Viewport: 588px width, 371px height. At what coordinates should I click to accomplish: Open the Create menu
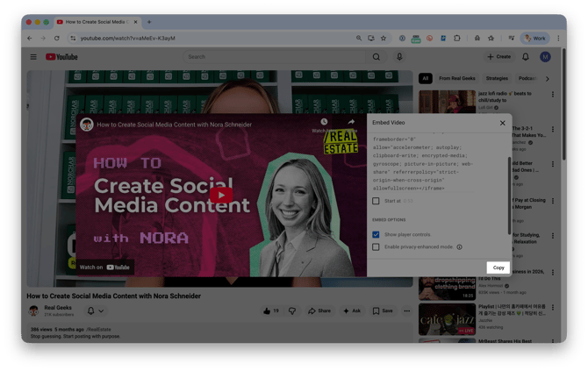pos(498,57)
